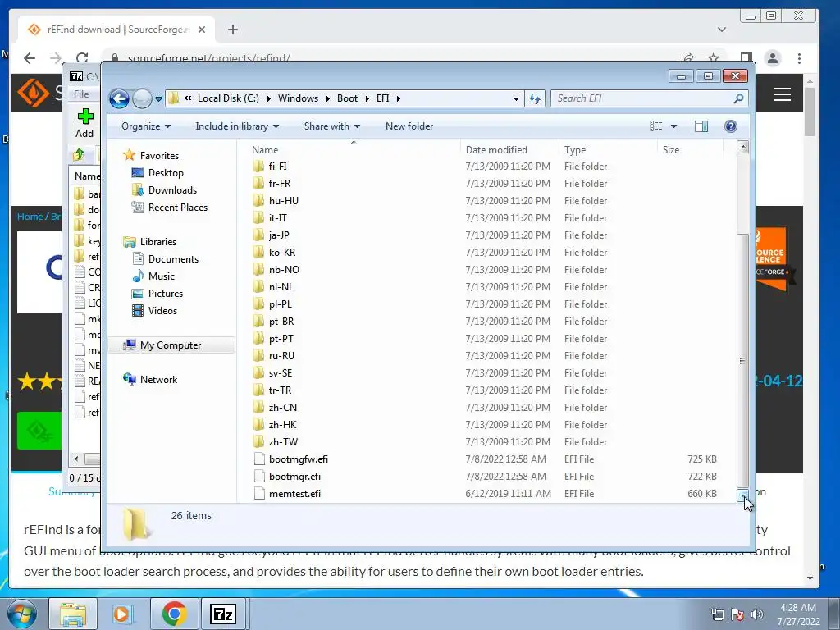Click the New folder button
The height and width of the screenshot is (630, 840).
coord(409,126)
